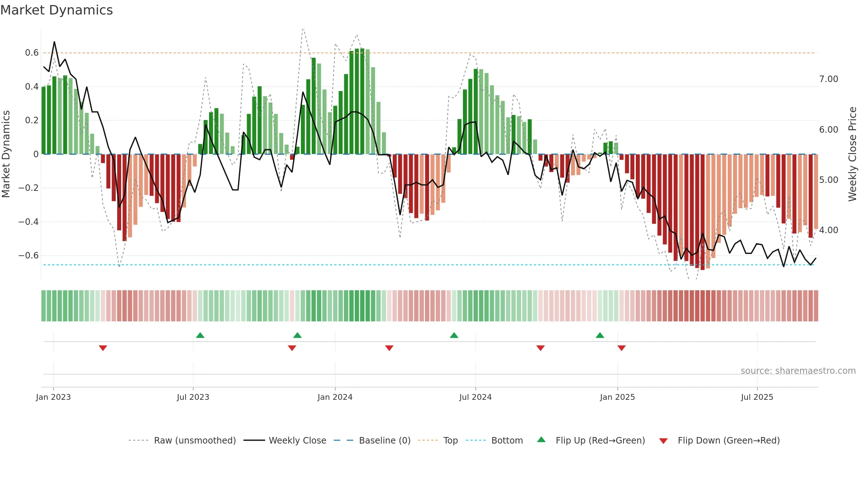Select the green flip-up marker before Jan 2024

click(x=297, y=335)
